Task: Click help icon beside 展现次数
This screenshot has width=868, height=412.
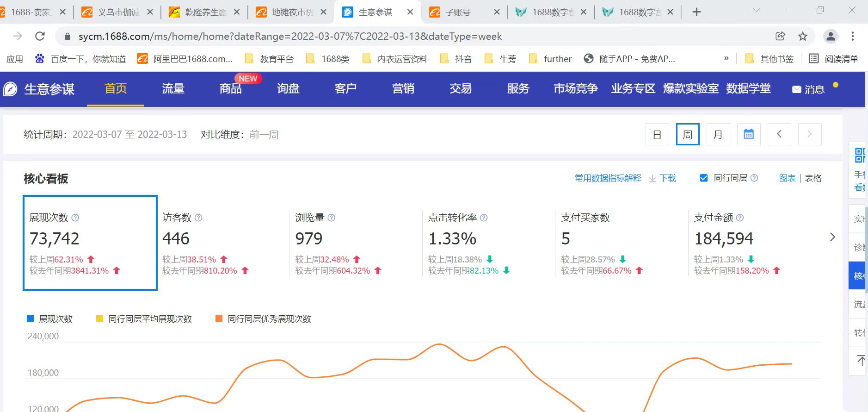Action: pos(75,218)
